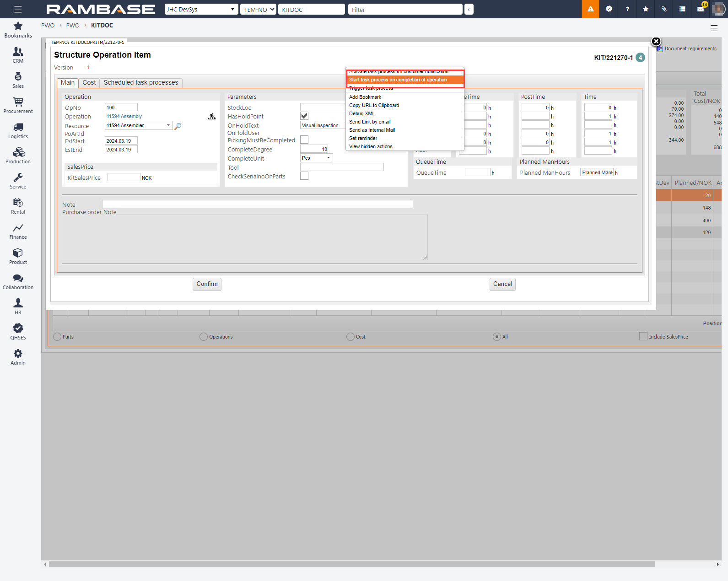Click the Resource lookup magnifier icon
Image resolution: width=728 pixels, height=581 pixels.
(178, 126)
